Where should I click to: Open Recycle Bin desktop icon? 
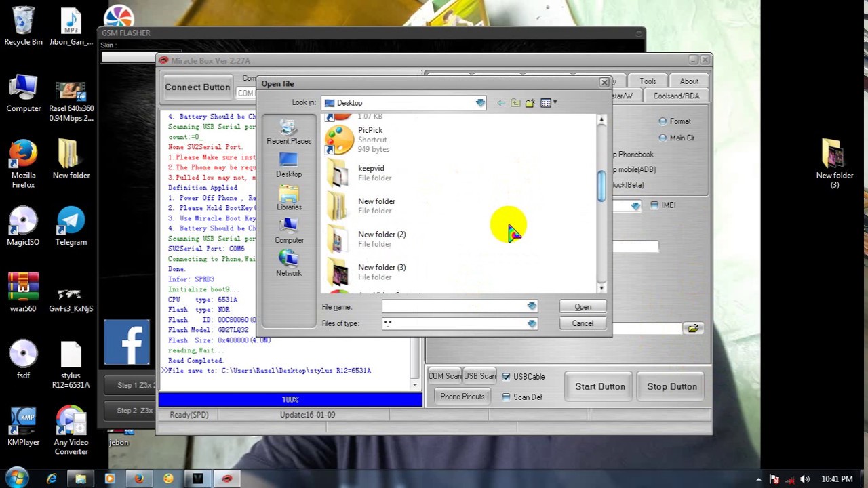point(23,26)
